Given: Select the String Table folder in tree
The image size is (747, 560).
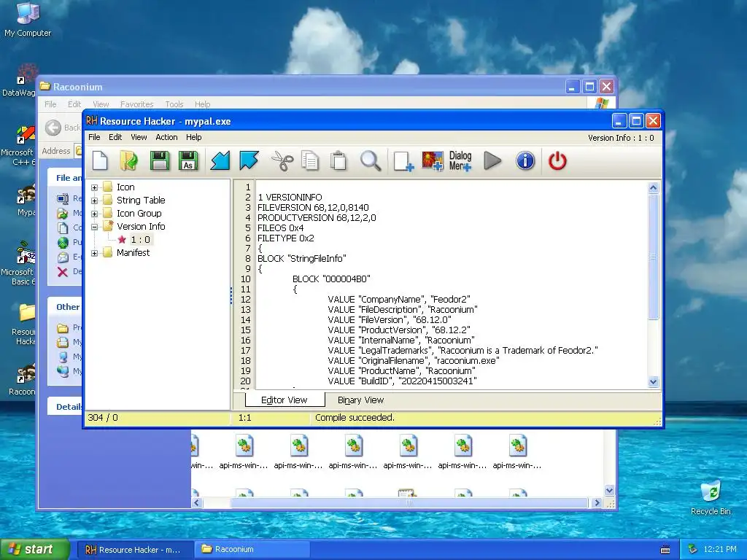Looking at the screenshot, I should point(141,200).
